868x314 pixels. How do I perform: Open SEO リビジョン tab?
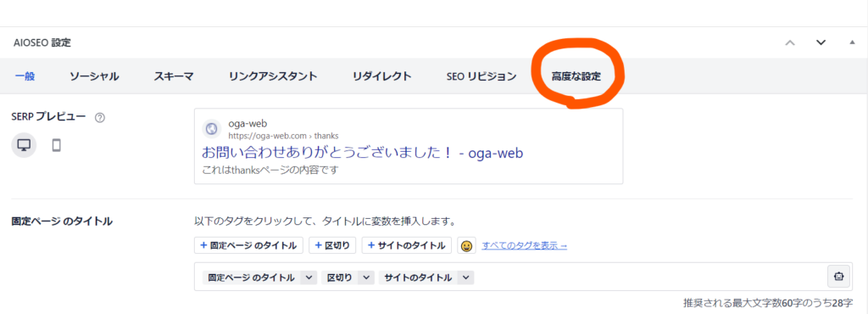[x=481, y=76]
